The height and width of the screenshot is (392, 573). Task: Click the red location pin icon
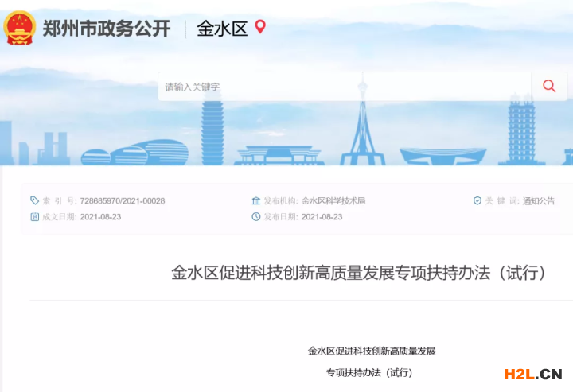[260, 27]
